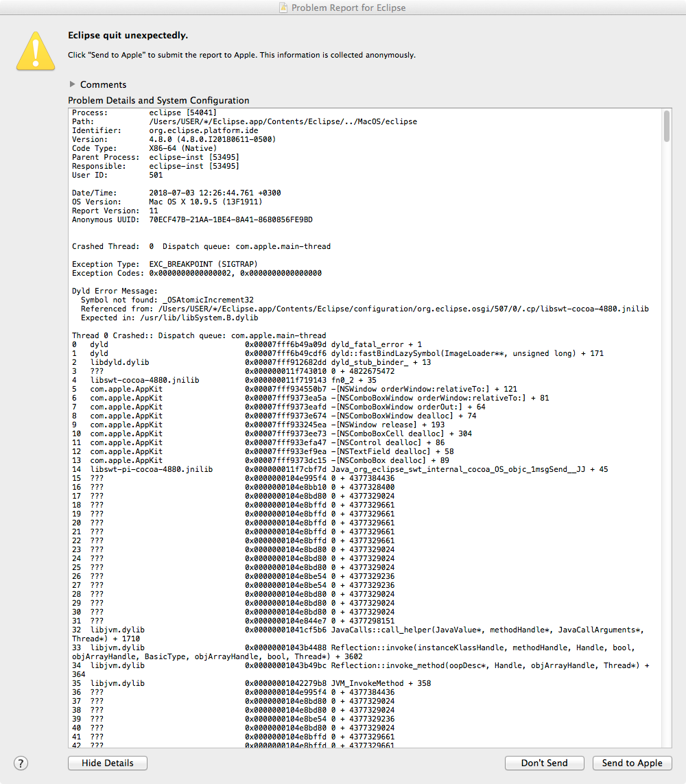The width and height of the screenshot is (686, 784).
Task: Submit report with Send to Apple
Action: [632, 763]
